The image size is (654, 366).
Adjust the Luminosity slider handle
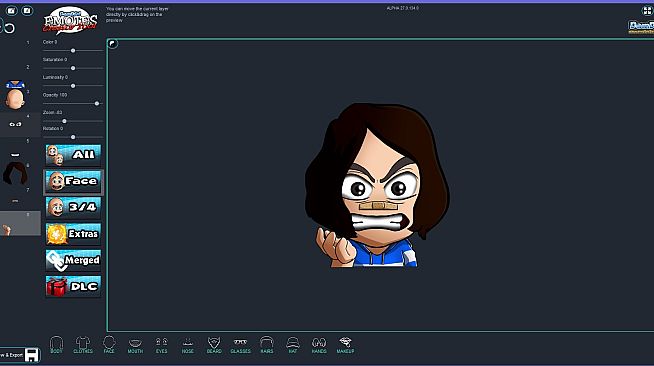click(x=73, y=86)
